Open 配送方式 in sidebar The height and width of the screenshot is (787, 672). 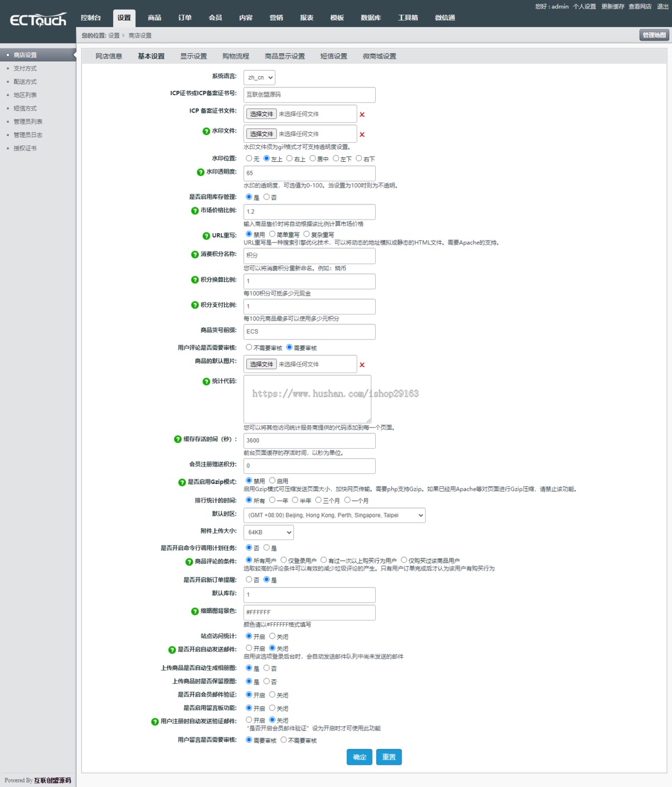pyautogui.click(x=25, y=82)
